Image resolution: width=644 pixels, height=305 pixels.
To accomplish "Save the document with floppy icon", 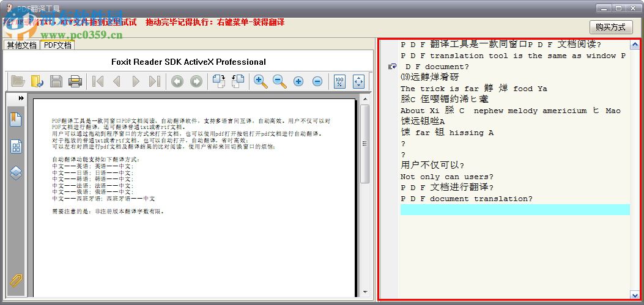I will click(x=56, y=81).
